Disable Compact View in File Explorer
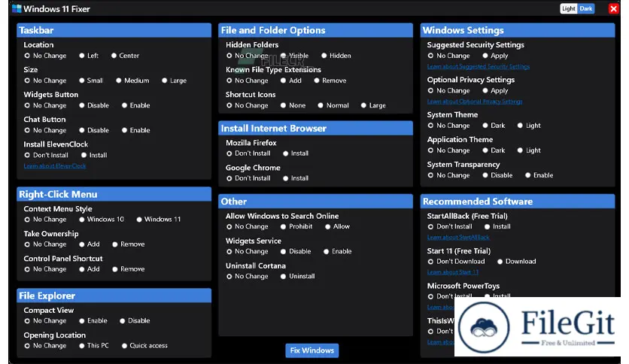The height and width of the screenshot is (364, 629). pos(135,320)
